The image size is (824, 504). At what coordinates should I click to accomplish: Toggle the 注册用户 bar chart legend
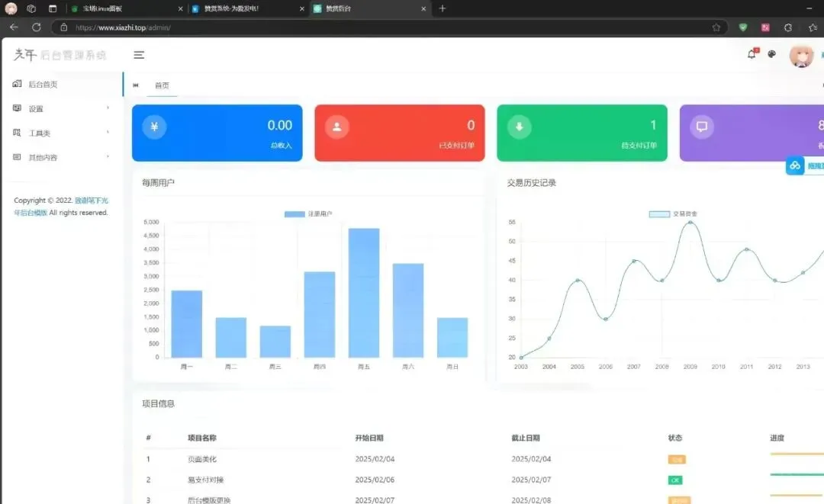[x=308, y=213]
